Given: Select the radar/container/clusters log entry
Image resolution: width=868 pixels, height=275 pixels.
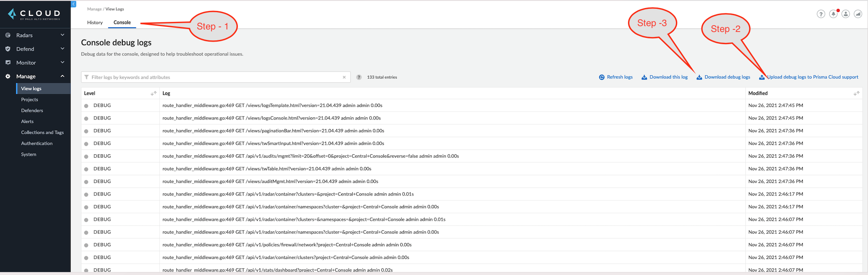Looking at the screenshot, I should tap(472, 257).
